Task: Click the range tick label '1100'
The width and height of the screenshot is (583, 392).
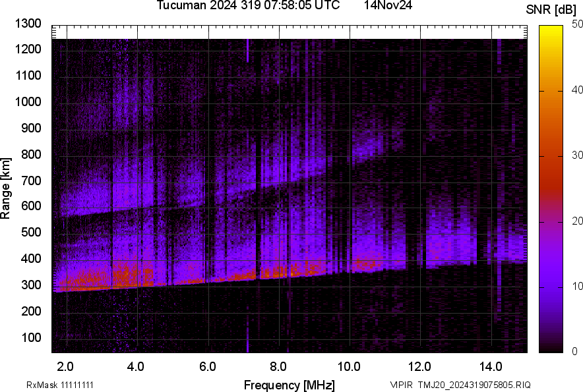Action: [x=28, y=75]
